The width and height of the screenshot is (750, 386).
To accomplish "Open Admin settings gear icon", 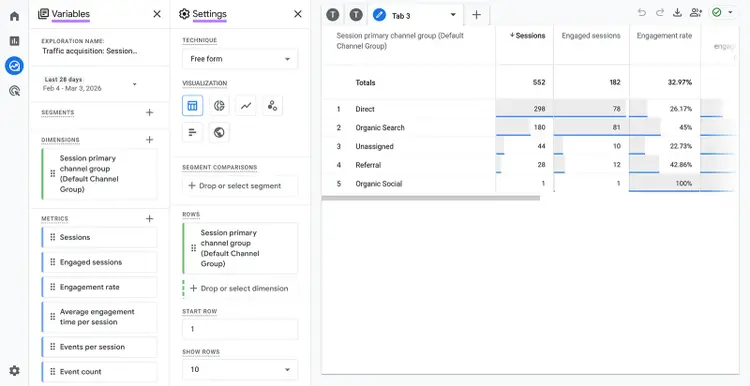I will click(14, 371).
